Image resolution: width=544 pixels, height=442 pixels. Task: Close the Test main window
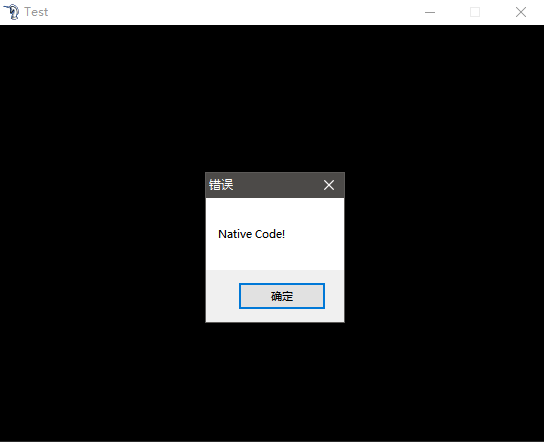521,12
